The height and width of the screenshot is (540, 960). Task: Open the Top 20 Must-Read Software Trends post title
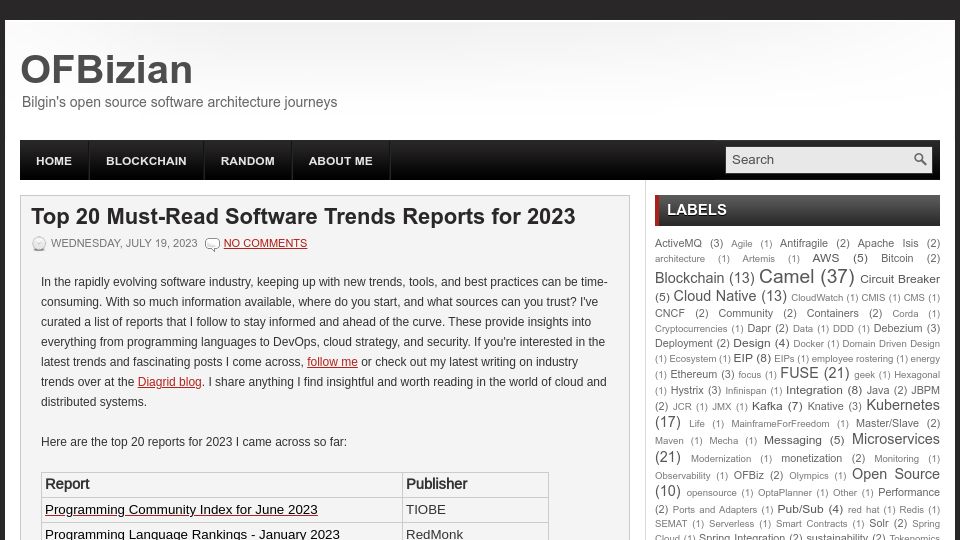(x=303, y=216)
